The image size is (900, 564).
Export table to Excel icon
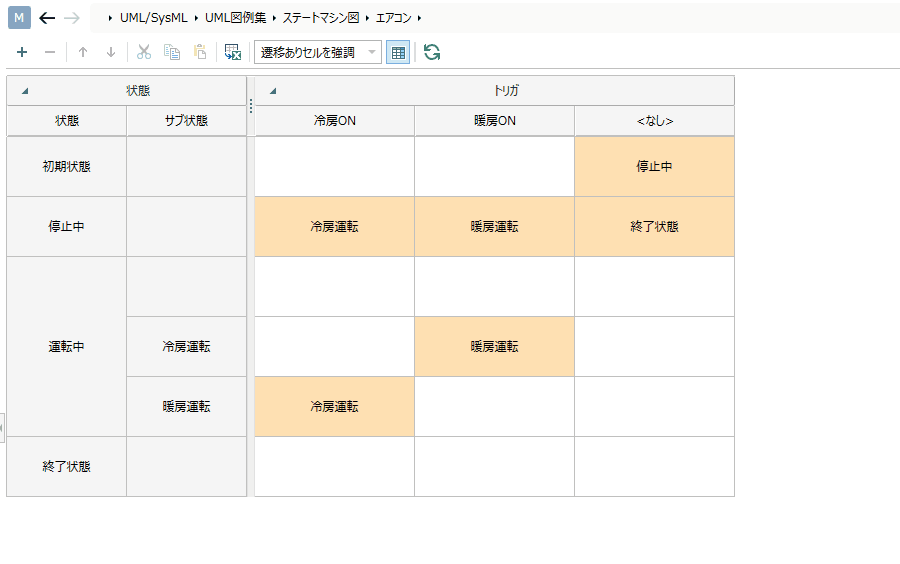232,52
